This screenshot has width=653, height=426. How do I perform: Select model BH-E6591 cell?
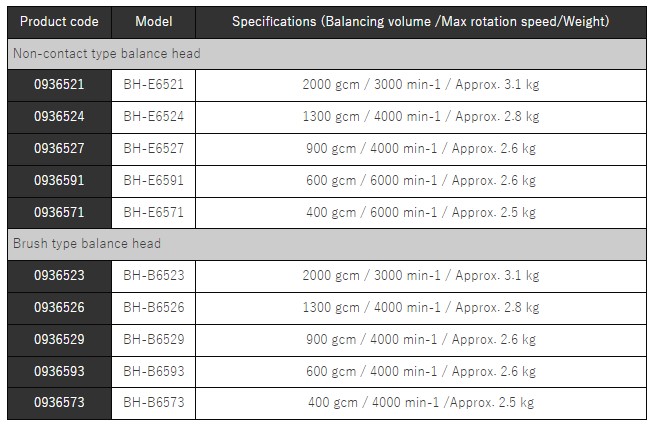(153, 181)
